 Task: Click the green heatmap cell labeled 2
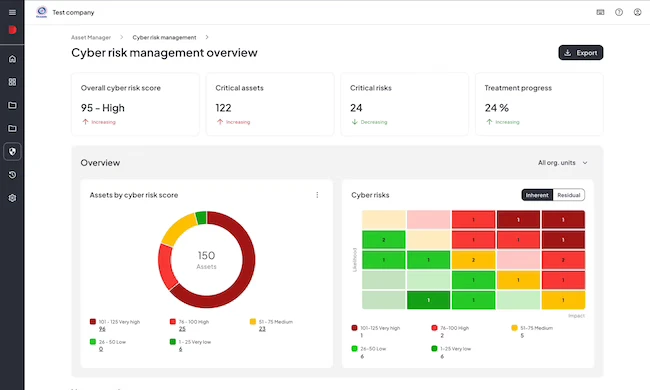tap(383, 240)
